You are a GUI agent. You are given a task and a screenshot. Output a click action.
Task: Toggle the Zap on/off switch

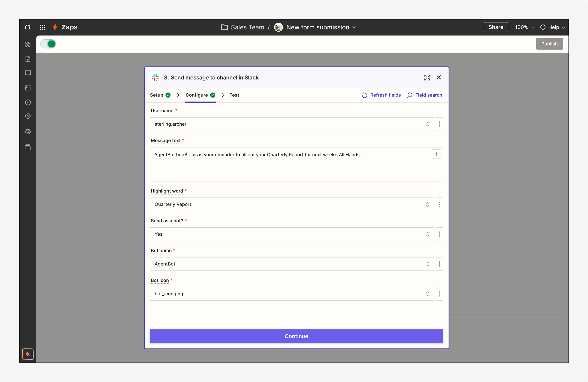coord(48,44)
